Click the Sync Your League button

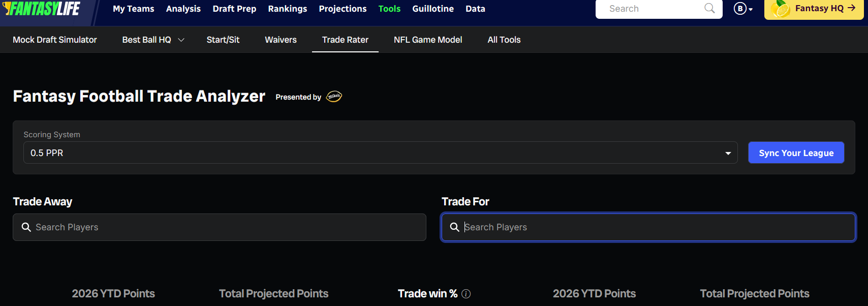point(796,152)
